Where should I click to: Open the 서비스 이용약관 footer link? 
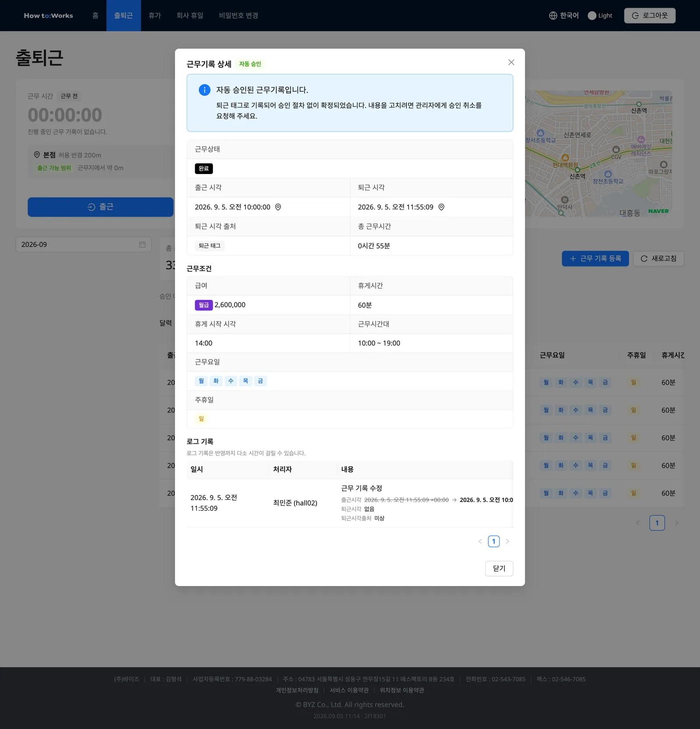349,690
